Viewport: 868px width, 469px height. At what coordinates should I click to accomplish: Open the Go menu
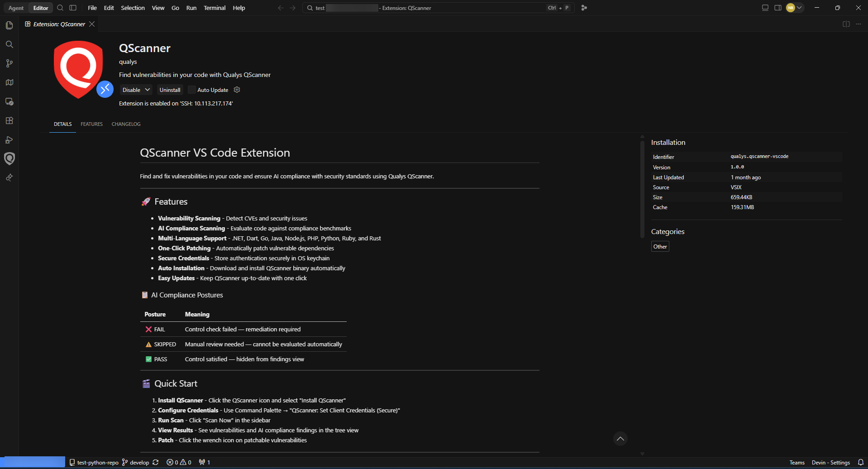tap(175, 8)
